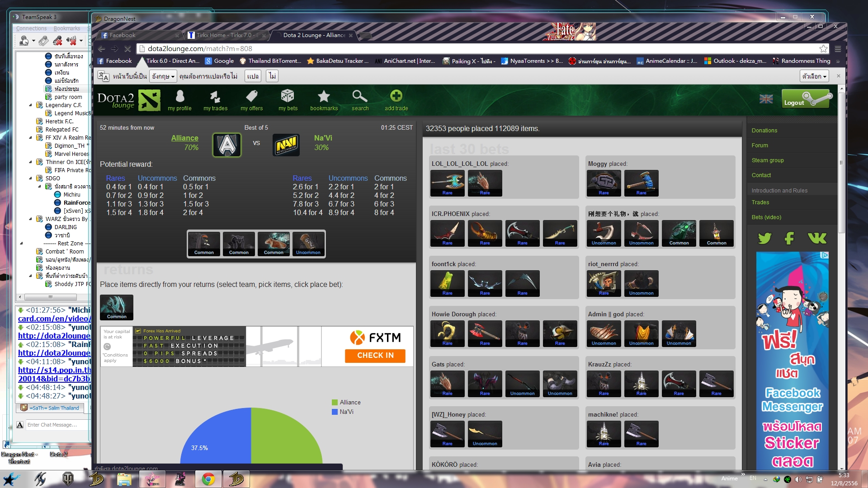Open my trades icon
The width and height of the screenshot is (868, 488).
coord(215,96)
